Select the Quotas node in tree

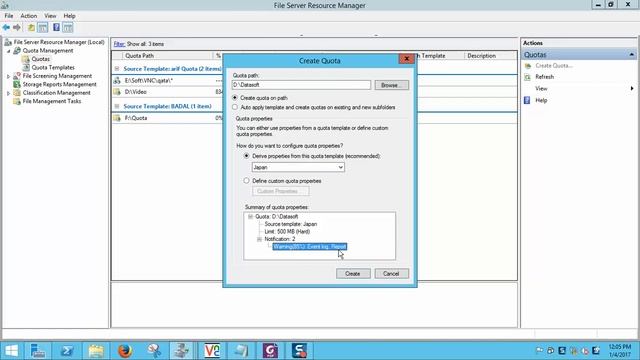(x=40, y=59)
